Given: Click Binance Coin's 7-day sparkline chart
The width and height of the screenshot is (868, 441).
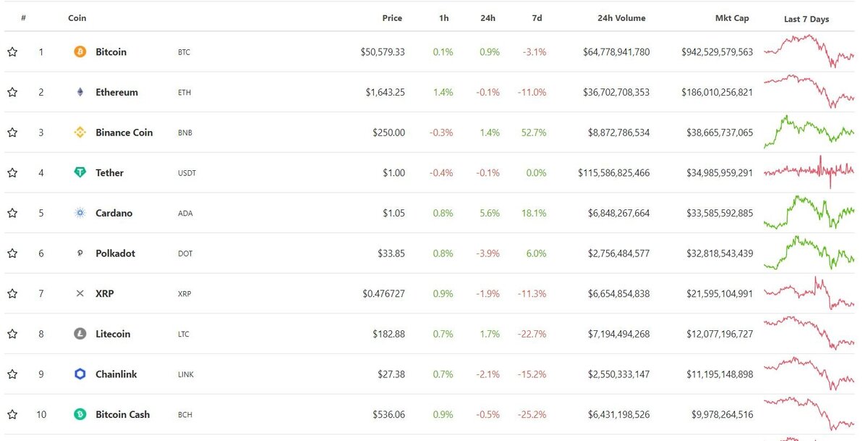Looking at the screenshot, I should pos(808,133).
